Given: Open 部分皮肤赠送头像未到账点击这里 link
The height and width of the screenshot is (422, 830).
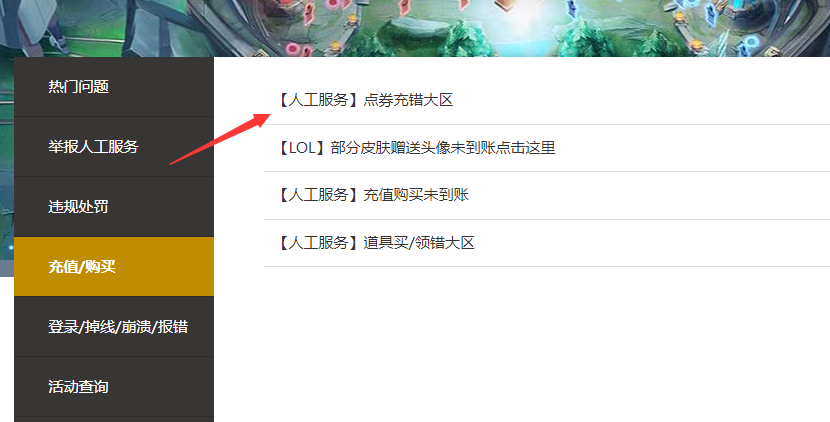Looking at the screenshot, I should click(443, 148).
